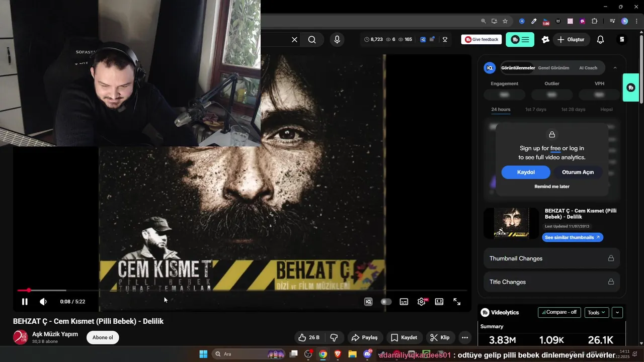644x362 pixels.
Task: Click the Remind me later link
Action: [552, 187]
